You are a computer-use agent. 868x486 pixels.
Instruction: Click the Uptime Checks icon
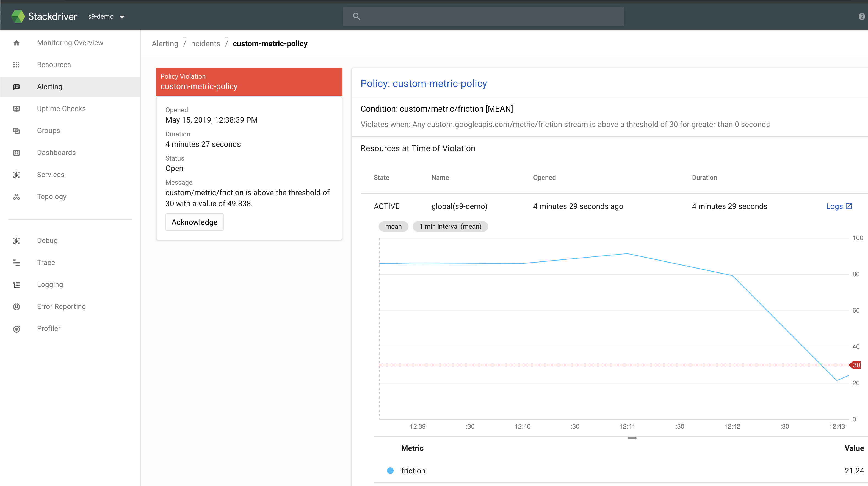16,109
